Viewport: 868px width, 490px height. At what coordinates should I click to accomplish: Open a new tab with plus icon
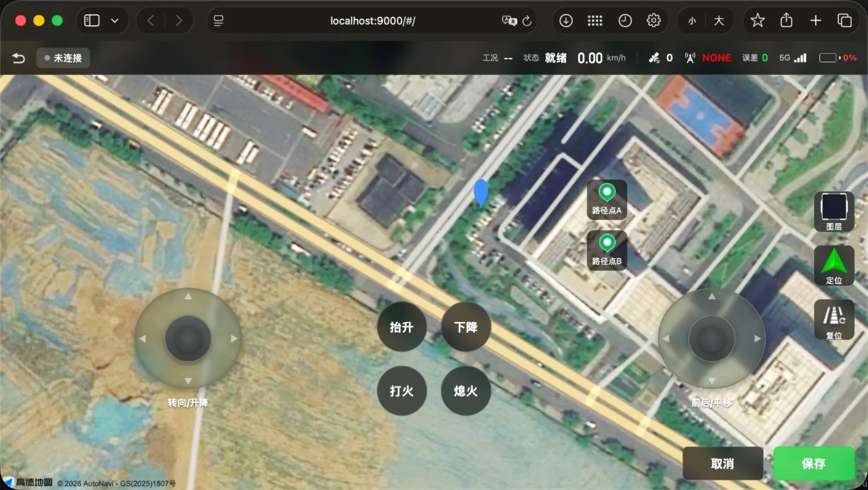pos(815,20)
